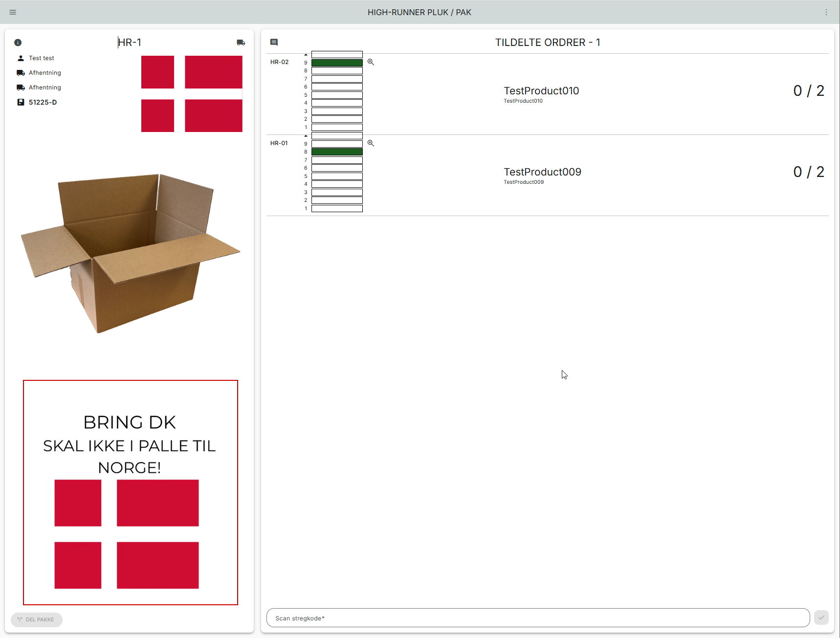The image size is (840, 638).
Task: Select the green level 8 bar in HR-01
Action: (x=337, y=152)
